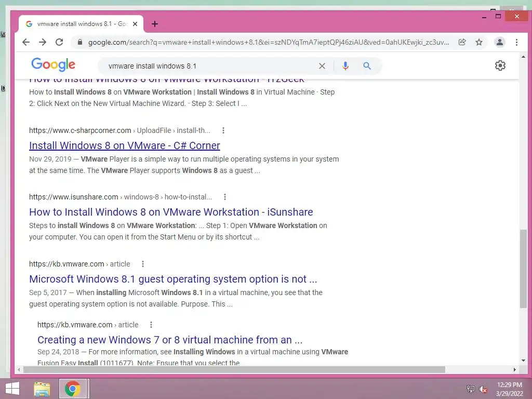The height and width of the screenshot is (399, 532).
Task: Open File Explorer from the taskbar
Action: pos(42,389)
